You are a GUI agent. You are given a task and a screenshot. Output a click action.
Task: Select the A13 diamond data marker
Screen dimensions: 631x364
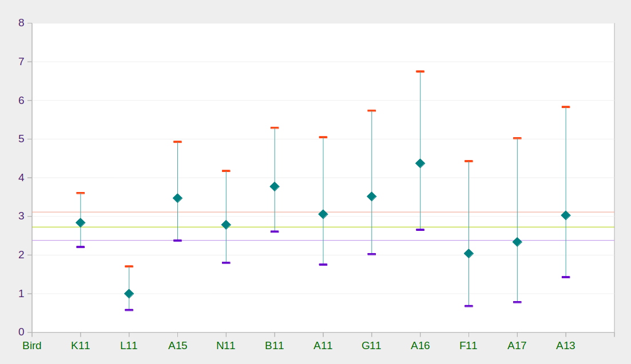[x=566, y=215]
